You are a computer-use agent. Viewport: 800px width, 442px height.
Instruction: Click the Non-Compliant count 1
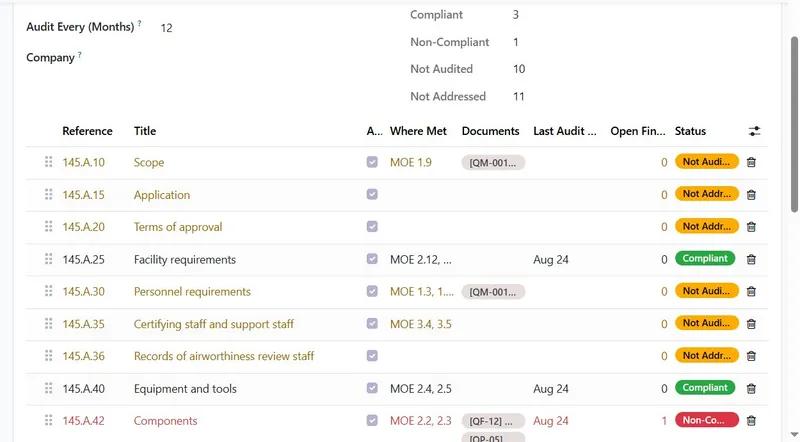coord(516,42)
